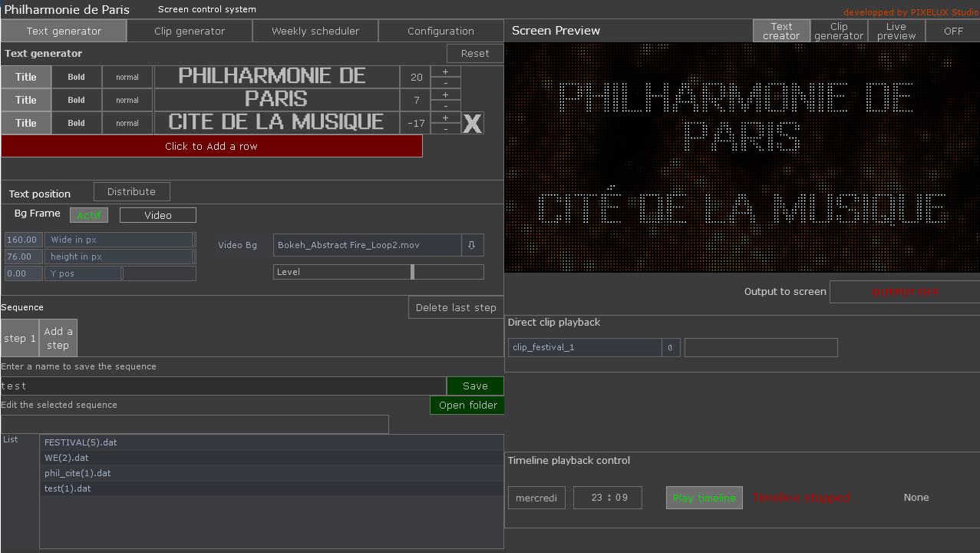
Task: Toggle normal on CITE DE LA MUSIQUE row
Action: [x=127, y=123]
